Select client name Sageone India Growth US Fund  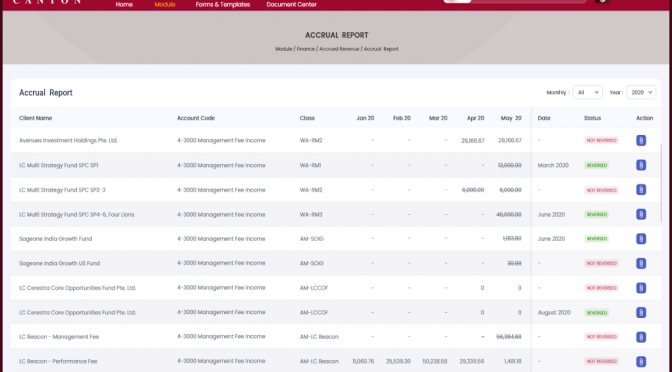(x=60, y=263)
